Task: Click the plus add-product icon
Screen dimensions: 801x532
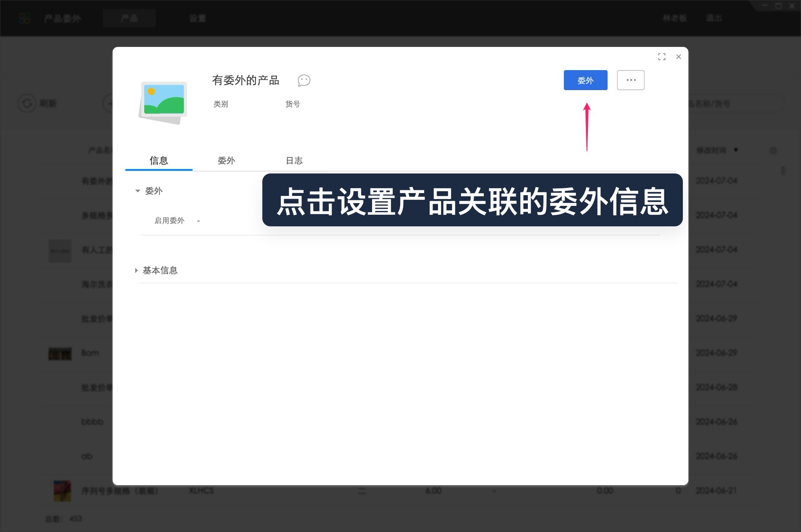Action: 109,103
